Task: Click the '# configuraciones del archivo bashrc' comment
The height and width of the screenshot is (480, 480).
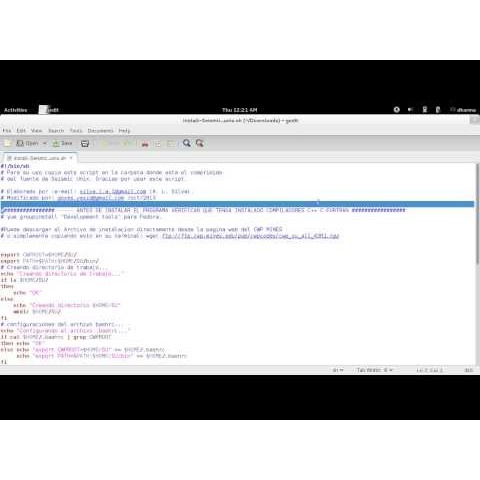Action: [x=62, y=324]
